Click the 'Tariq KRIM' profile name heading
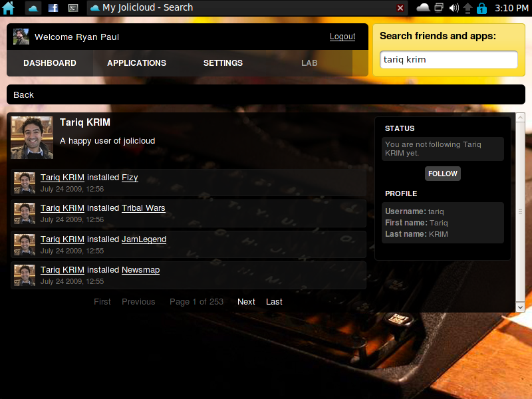 click(x=85, y=122)
